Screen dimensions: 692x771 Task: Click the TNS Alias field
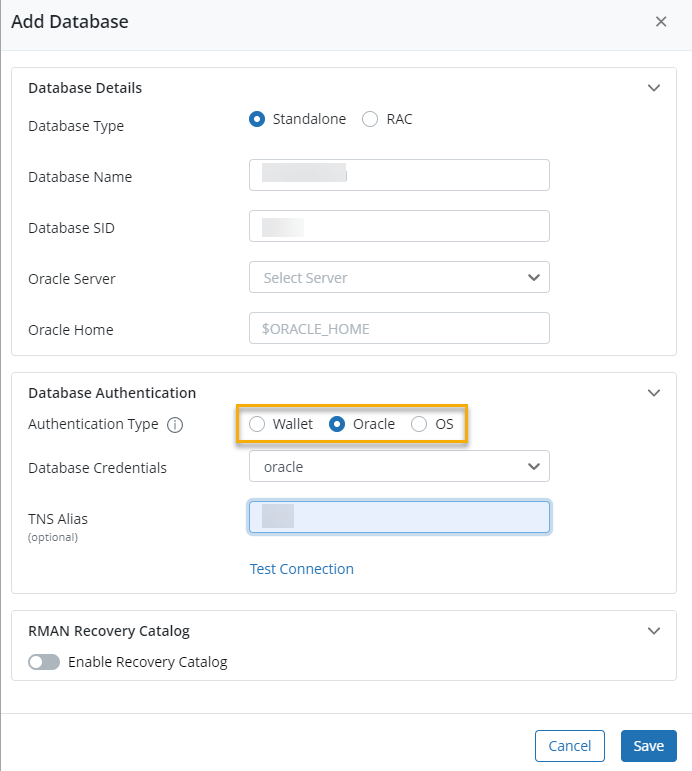(399, 517)
